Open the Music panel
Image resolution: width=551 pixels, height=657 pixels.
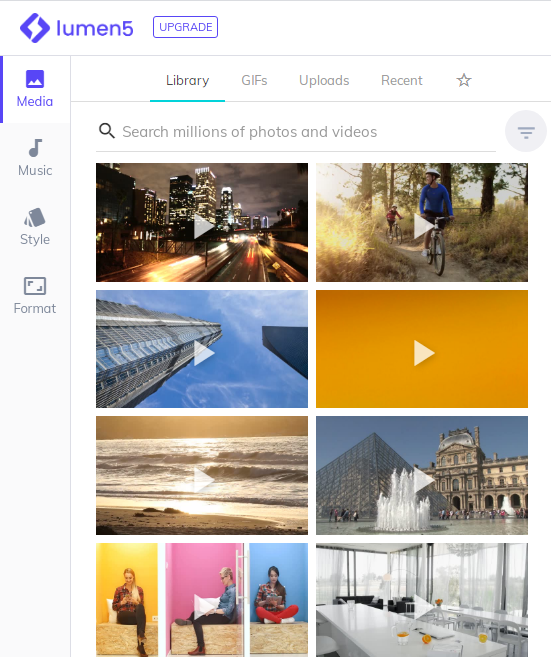(x=35, y=158)
